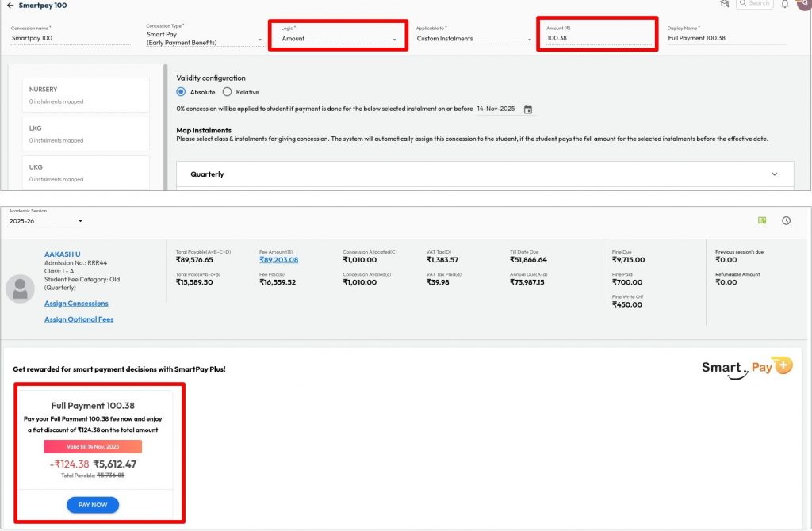Open the Logic dropdown

pos(339,39)
